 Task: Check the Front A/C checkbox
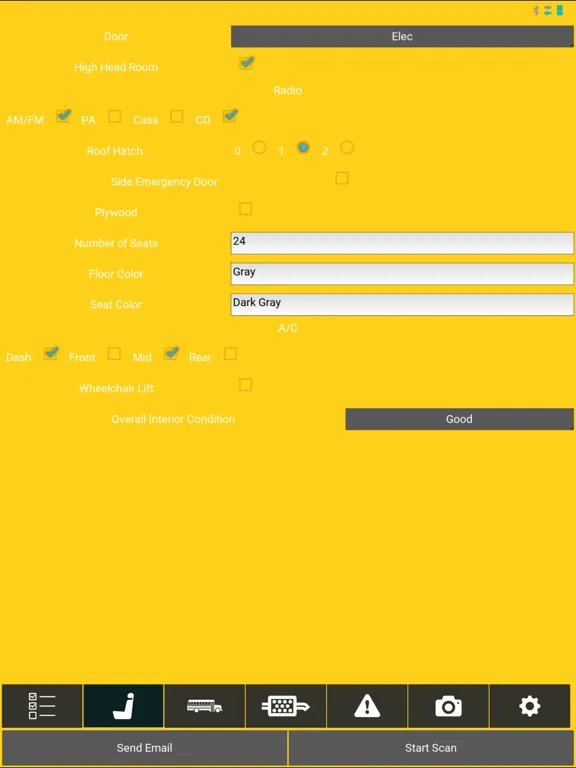tap(114, 354)
